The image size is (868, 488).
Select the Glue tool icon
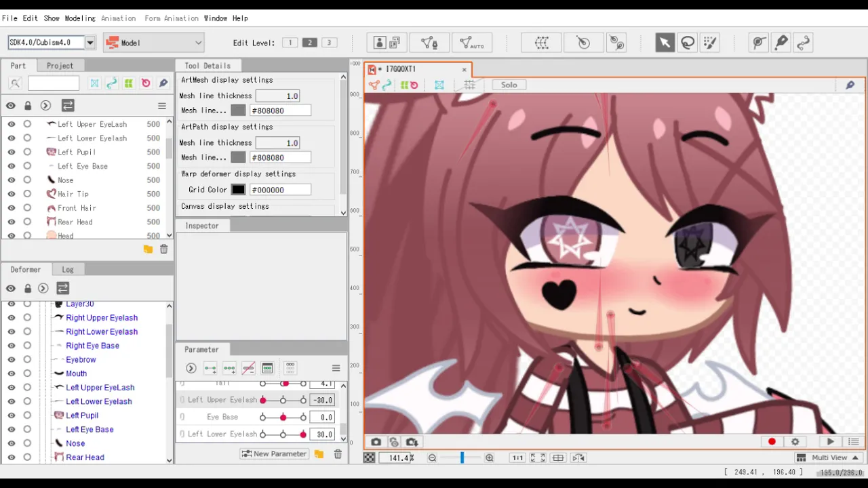759,43
